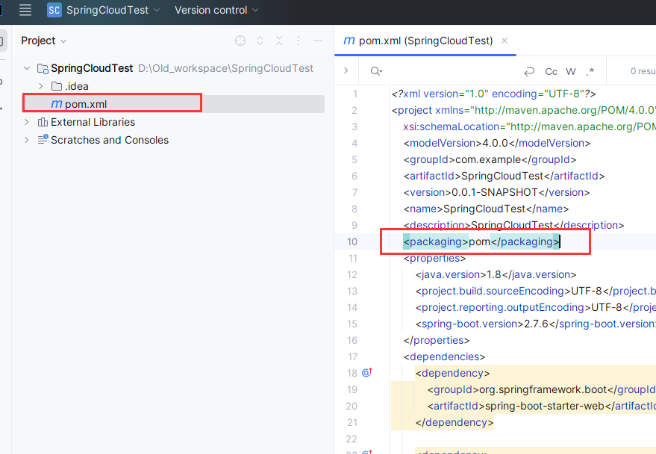
Task: Expand the .idea folder
Action: (x=41, y=86)
